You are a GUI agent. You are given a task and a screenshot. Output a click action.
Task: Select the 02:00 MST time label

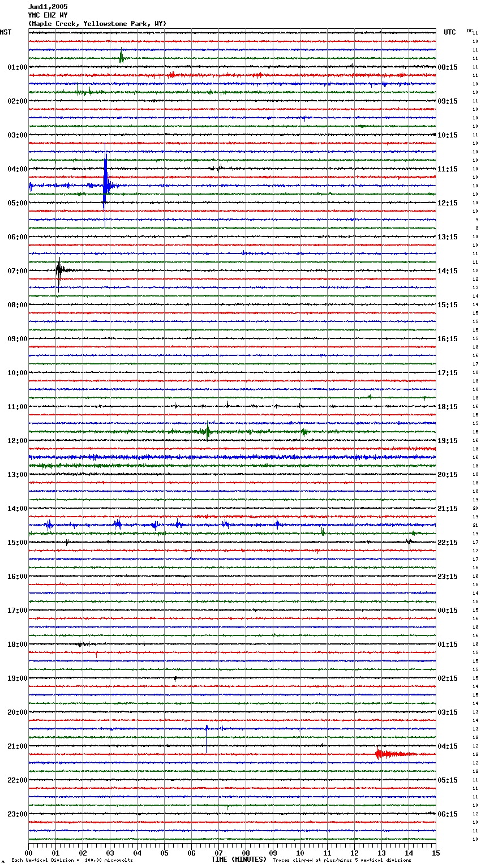point(18,101)
